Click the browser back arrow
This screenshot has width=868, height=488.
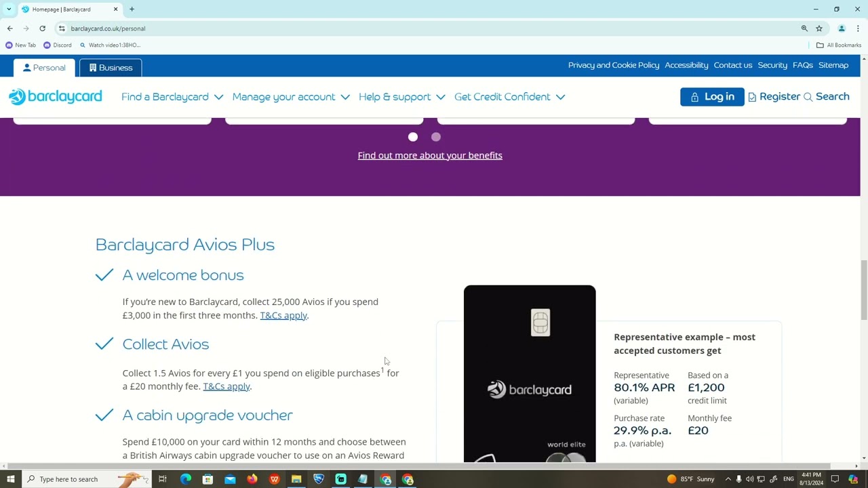click(10, 28)
